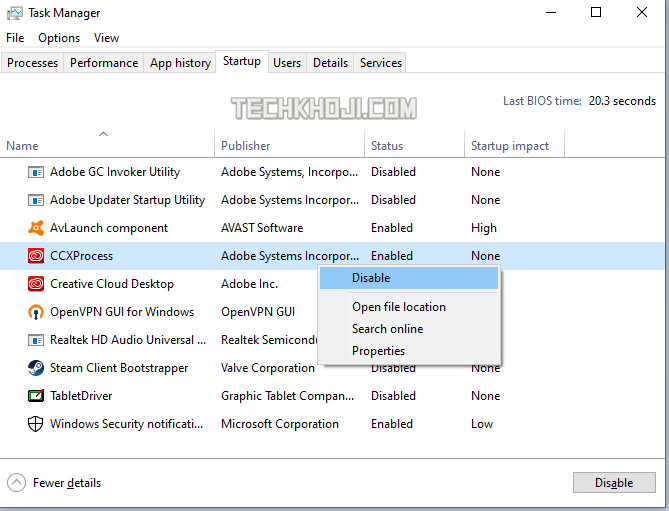Screen dimensions: 669x511
Task: Switch to the App history tab
Action: click(180, 63)
